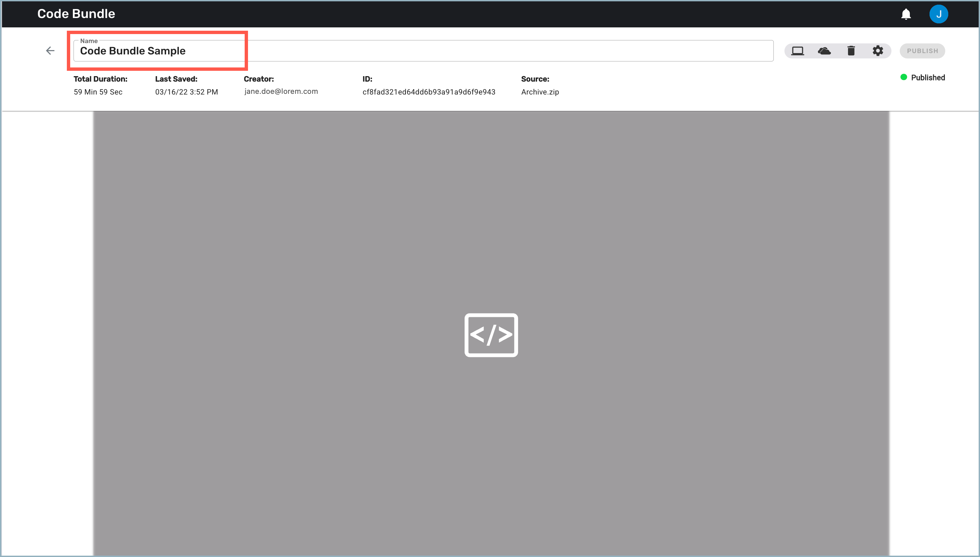Click the Creator email jane.doe@lorem.com
This screenshot has height=557, width=980.
coord(281,91)
